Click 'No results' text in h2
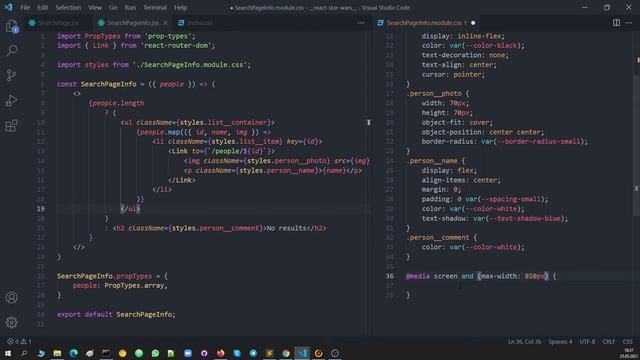The width and height of the screenshot is (640, 360). point(287,228)
